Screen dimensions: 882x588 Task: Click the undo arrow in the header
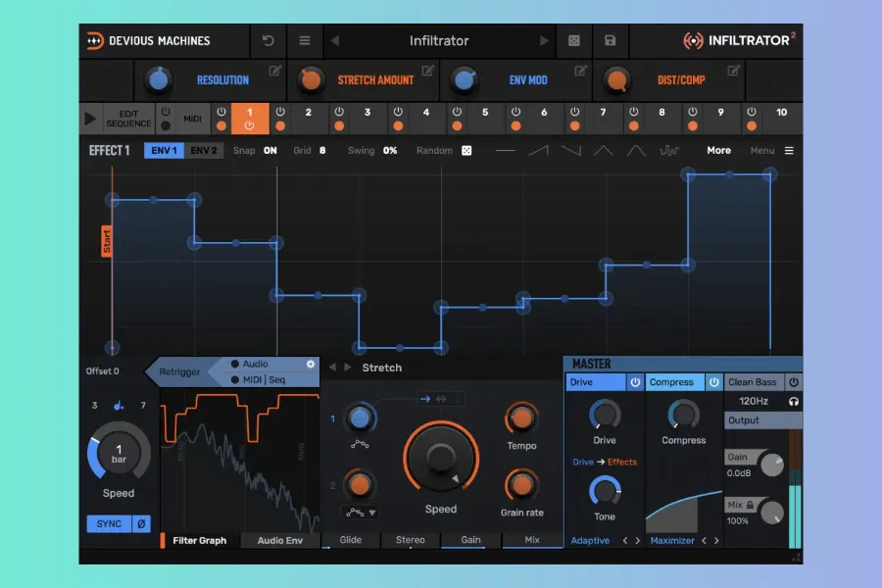(268, 41)
